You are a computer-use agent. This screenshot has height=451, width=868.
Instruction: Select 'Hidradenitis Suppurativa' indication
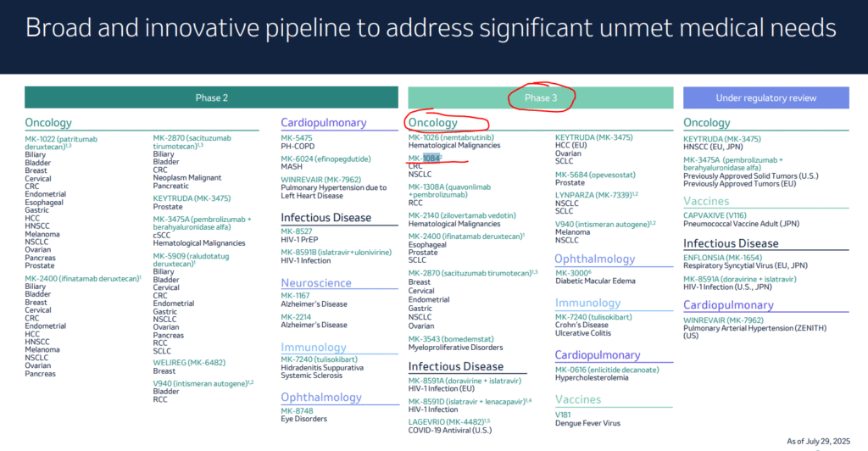[x=322, y=367]
